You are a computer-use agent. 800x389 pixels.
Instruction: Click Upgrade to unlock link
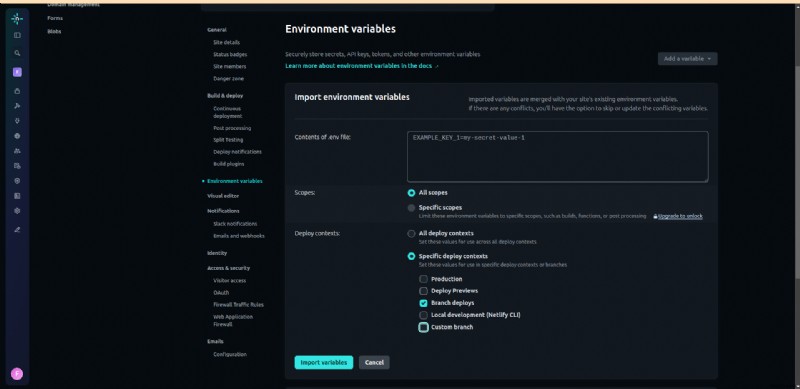(680, 216)
